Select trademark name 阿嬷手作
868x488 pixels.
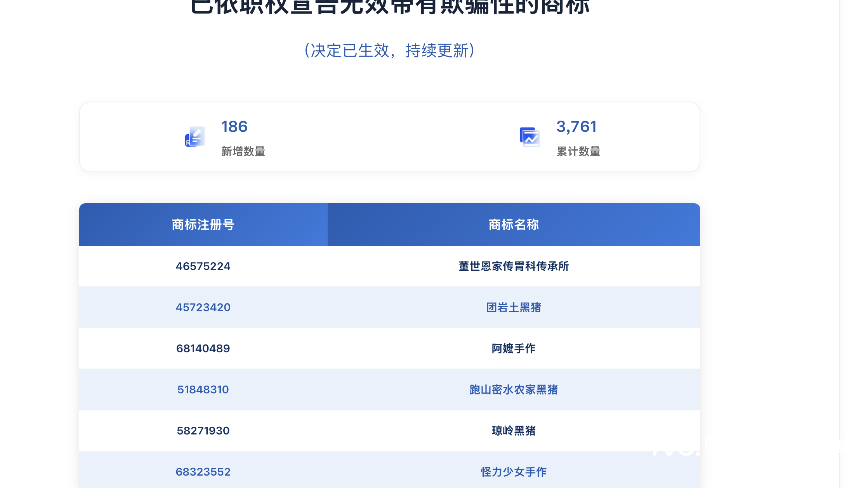(x=514, y=348)
